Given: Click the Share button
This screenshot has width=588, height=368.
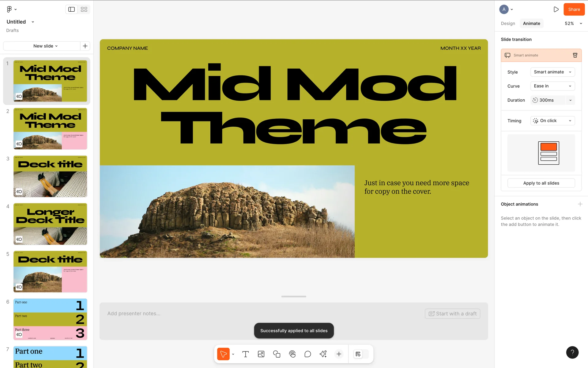Looking at the screenshot, I should 574,10.
